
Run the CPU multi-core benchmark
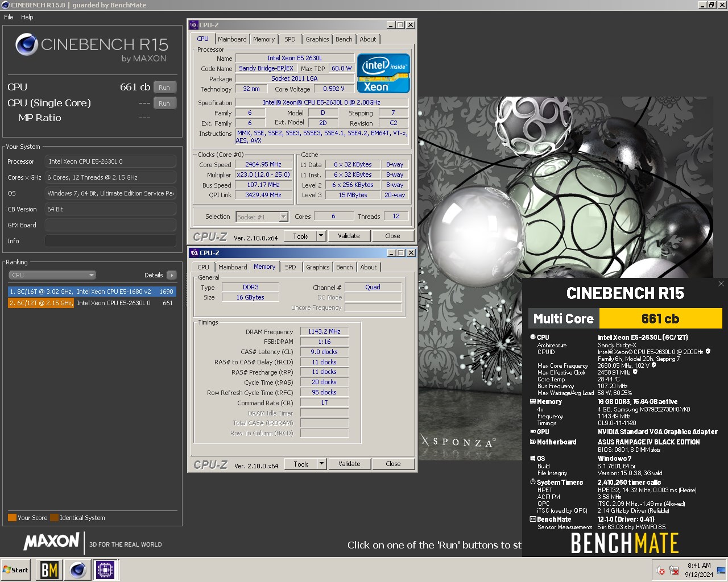[164, 88]
